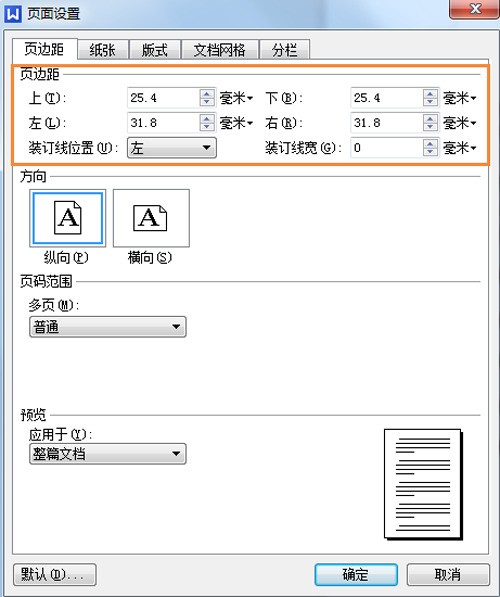The image size is (500, 597).
Task: Click the right margin 右 input field
Action: click(387, 123)
